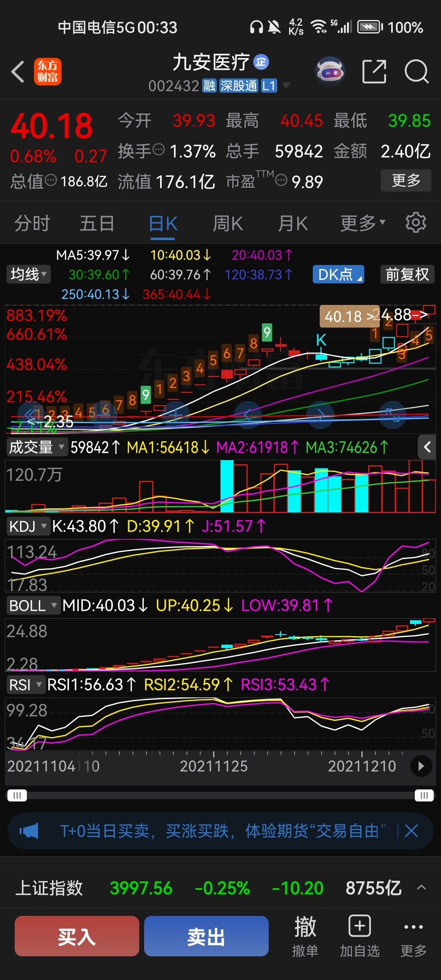Select the 日K tab
This screenshot has height=980, width=441.
coord(163,223)
